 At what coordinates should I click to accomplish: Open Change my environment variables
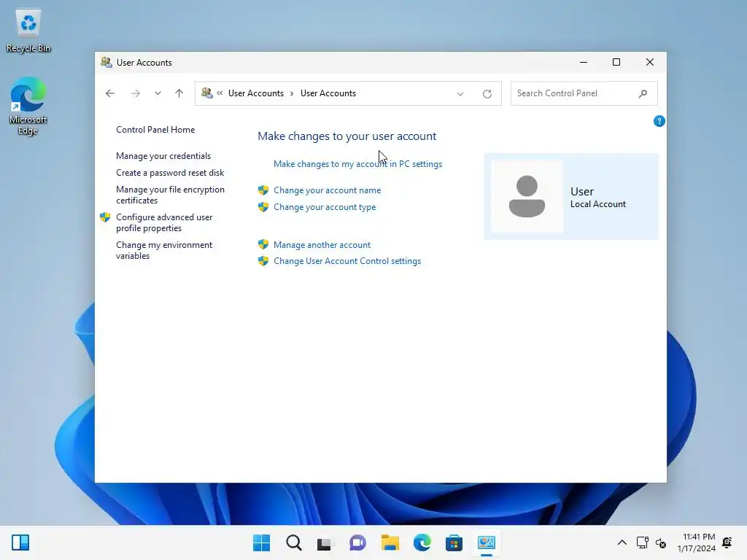click(164, 250)
